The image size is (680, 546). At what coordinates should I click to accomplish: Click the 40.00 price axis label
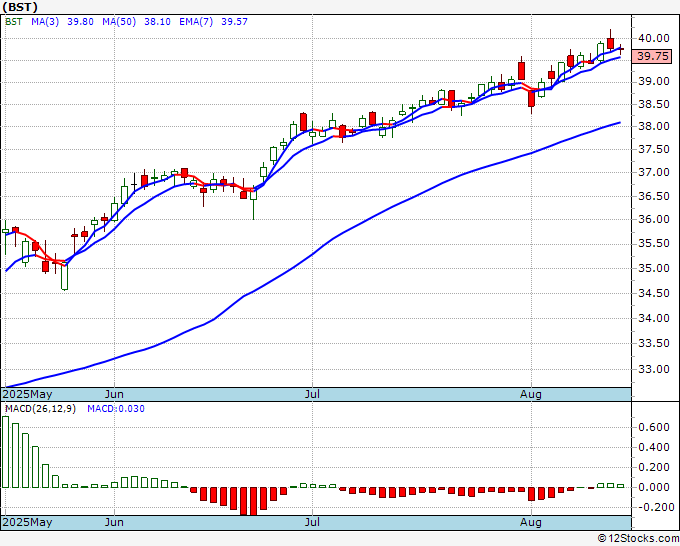pyautogui.click(x=654, y=38)
